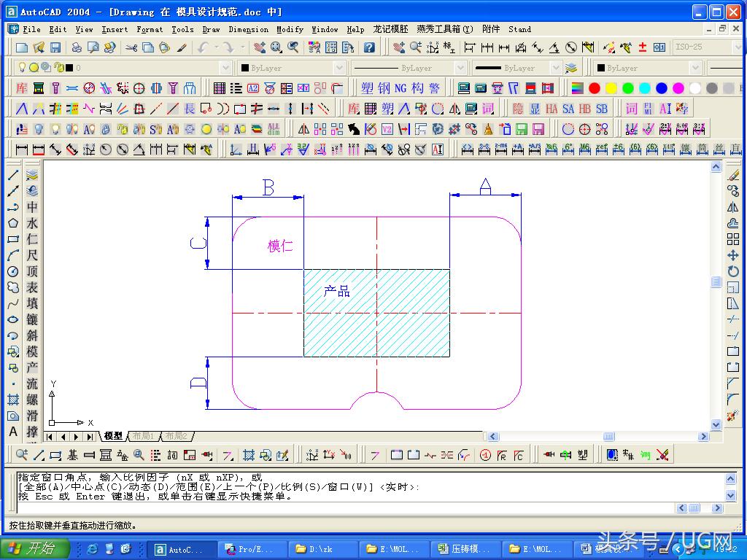Open the layer list dropdown
The image size is (747, 560).
(225, 68)
